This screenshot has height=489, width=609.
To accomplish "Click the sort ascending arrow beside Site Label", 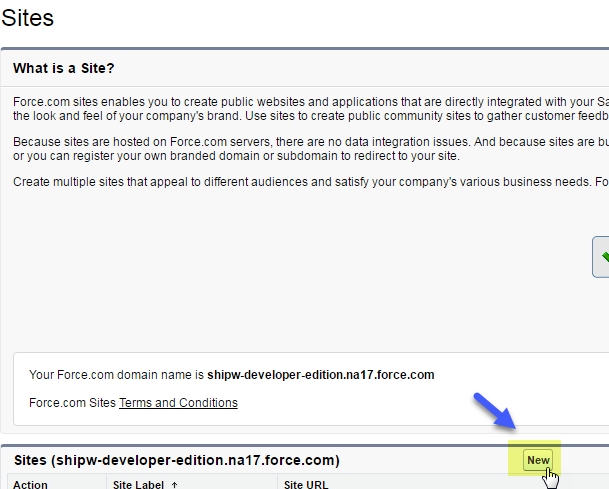I will click(x=174, y=485).
